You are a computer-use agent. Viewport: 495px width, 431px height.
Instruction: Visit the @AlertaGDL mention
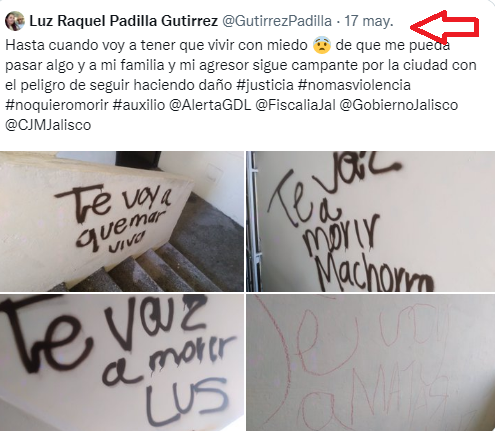210,105
